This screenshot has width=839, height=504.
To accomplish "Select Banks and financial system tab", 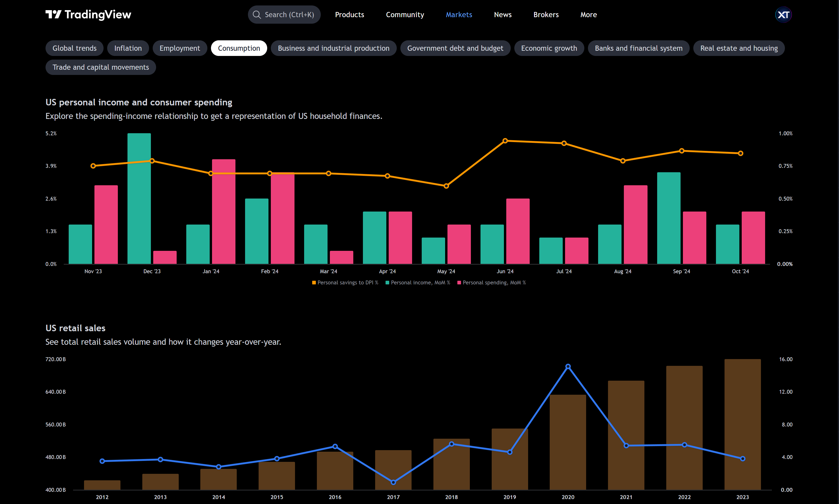I will tap(638, 48).
